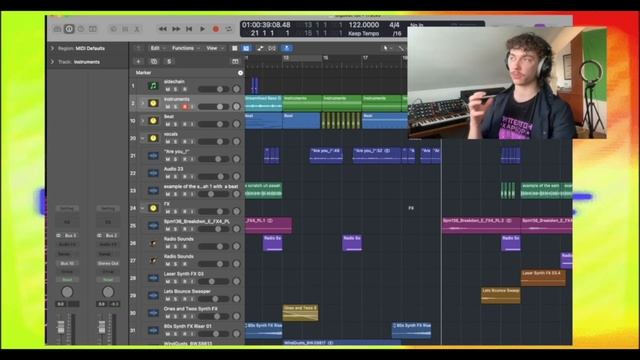Click the Beat track pan knob
Screen dimensions: 640x360
point(236,124)
